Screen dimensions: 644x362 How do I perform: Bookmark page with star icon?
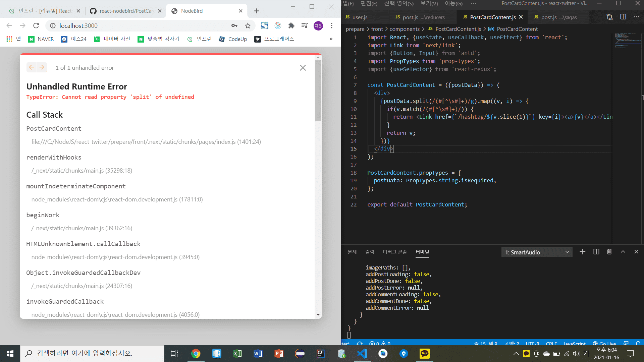click(x=248, y=26)
